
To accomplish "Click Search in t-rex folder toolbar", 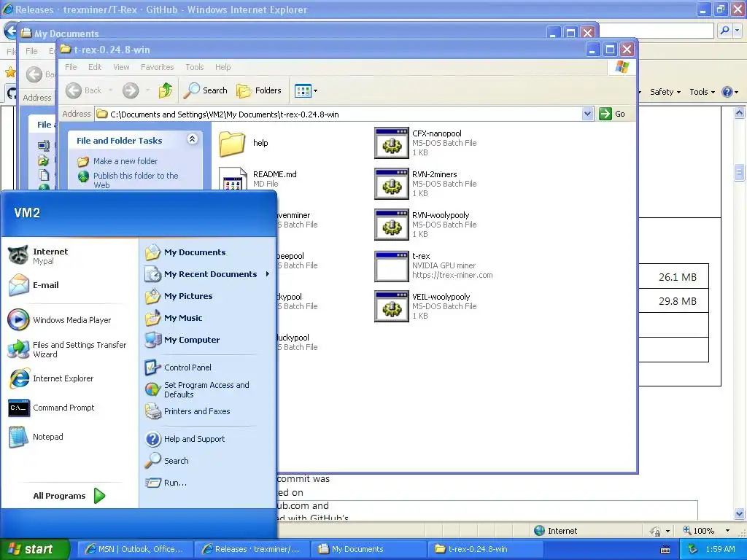I will click(205, 90).
